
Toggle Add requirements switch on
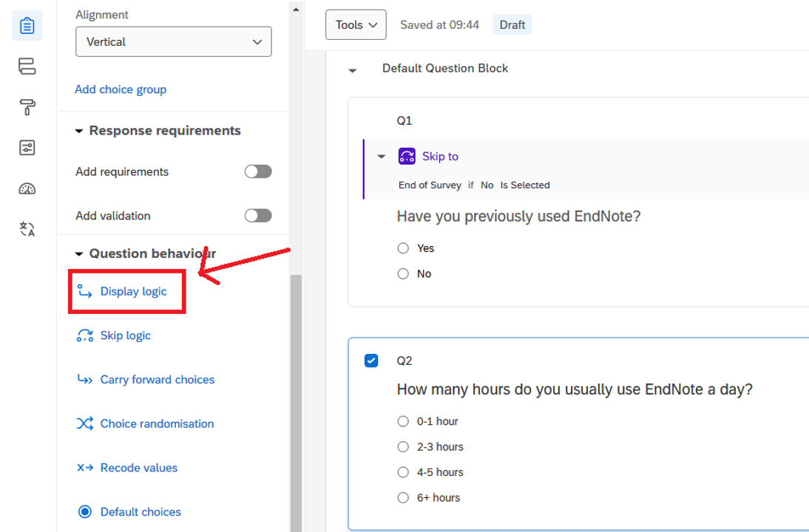click(258, 171)
